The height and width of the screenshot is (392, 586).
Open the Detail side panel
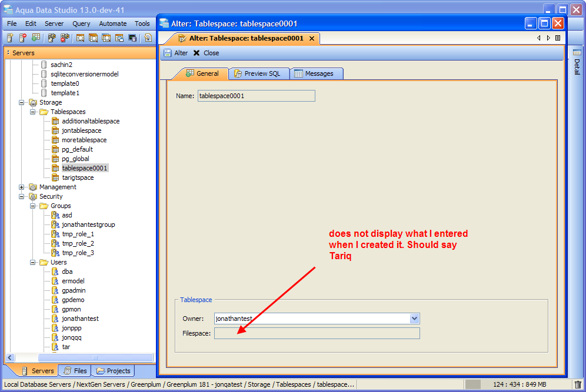[x=577, y=62]
